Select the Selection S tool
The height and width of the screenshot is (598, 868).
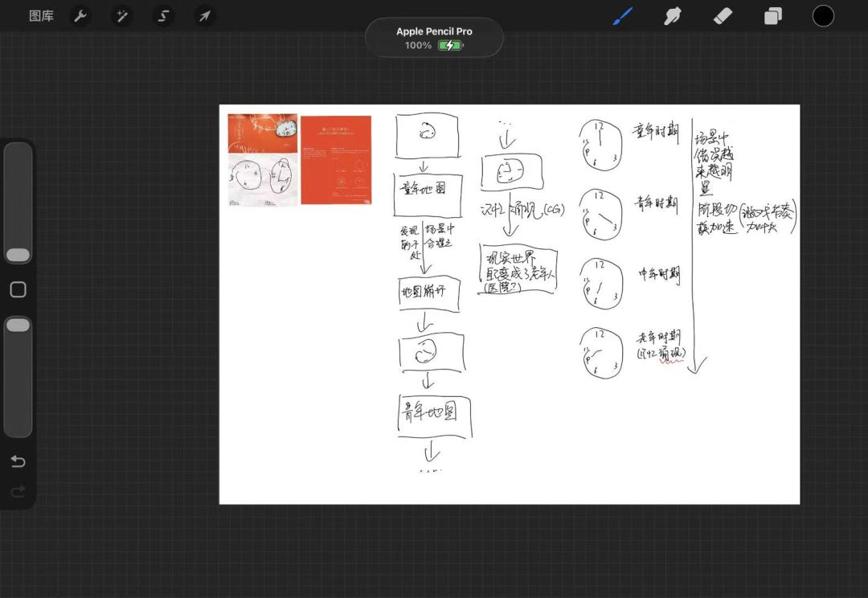coord(163,16)
